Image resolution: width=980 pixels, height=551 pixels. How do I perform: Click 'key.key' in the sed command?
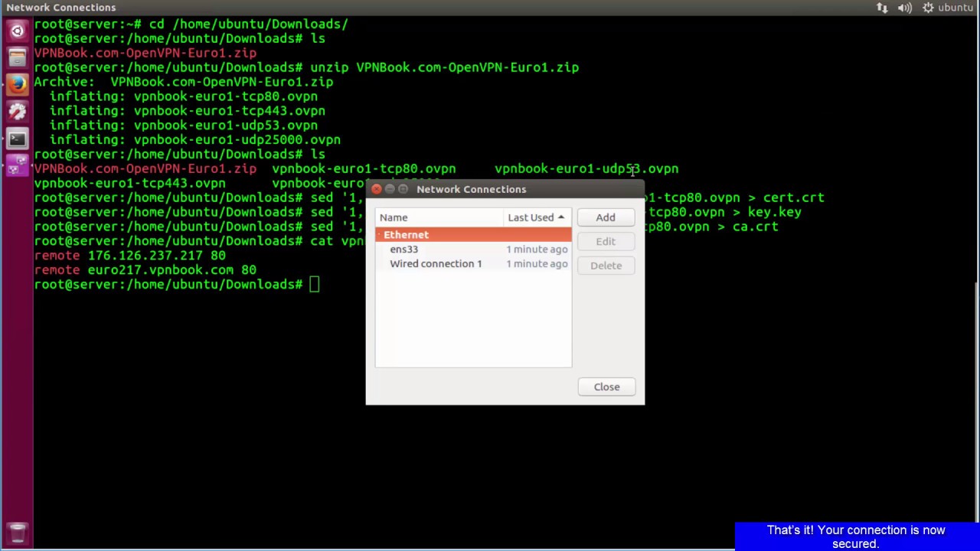(x=775, y=212)
